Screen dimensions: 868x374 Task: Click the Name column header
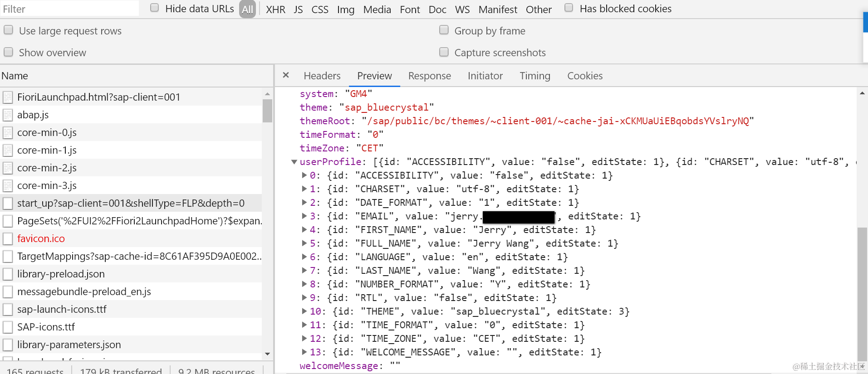(137, 76)
